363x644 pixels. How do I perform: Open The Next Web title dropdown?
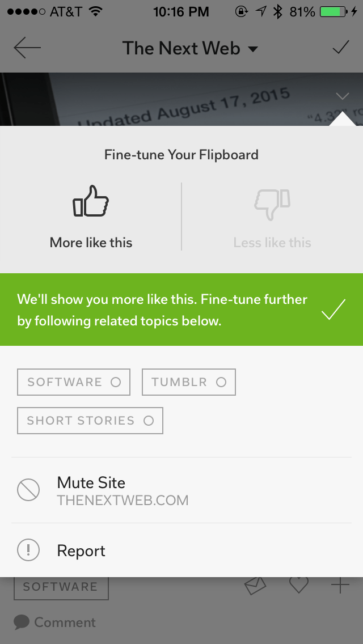[190, 49]
